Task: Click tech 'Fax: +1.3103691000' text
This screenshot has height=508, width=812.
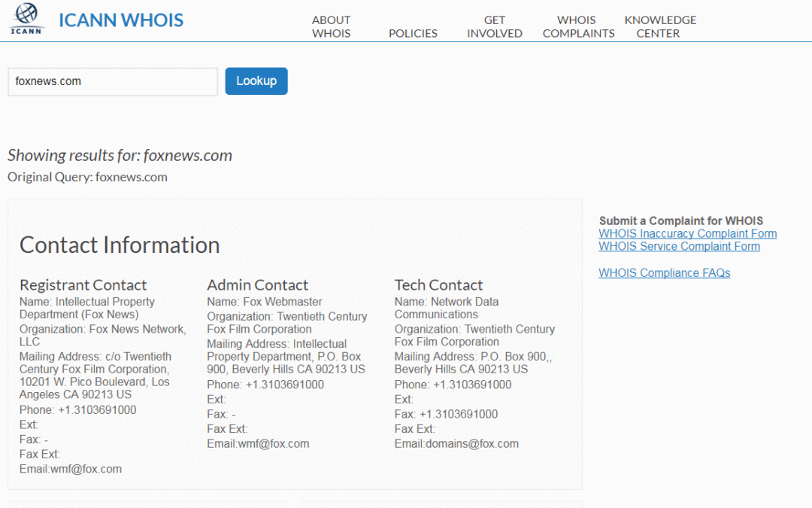Action: (446, 414)
